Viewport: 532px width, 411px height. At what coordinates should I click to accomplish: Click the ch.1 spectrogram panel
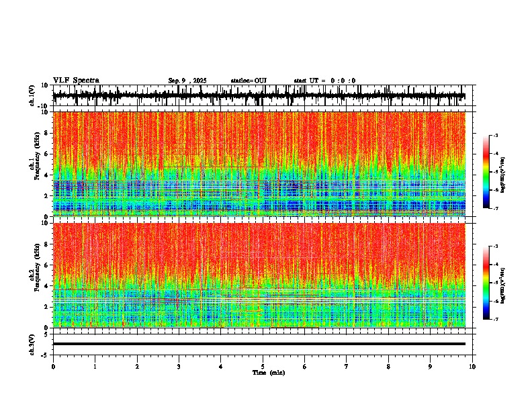coord(259,164)
